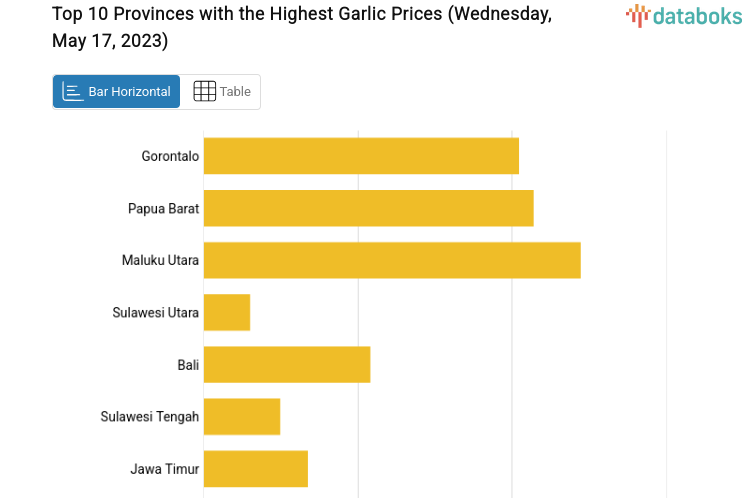
Task: Click the Papua Barat axis label
Action: coord(163,208)
